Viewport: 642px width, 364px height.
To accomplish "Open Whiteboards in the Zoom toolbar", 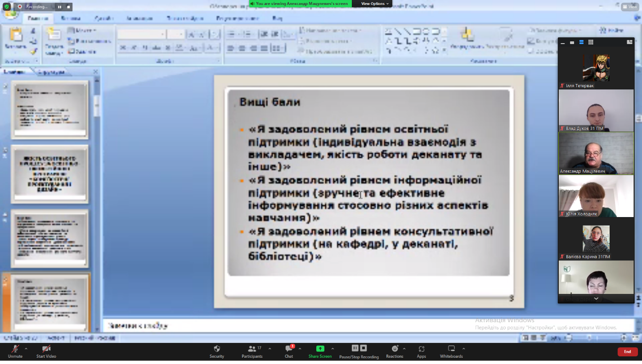I will pos(451,351).
